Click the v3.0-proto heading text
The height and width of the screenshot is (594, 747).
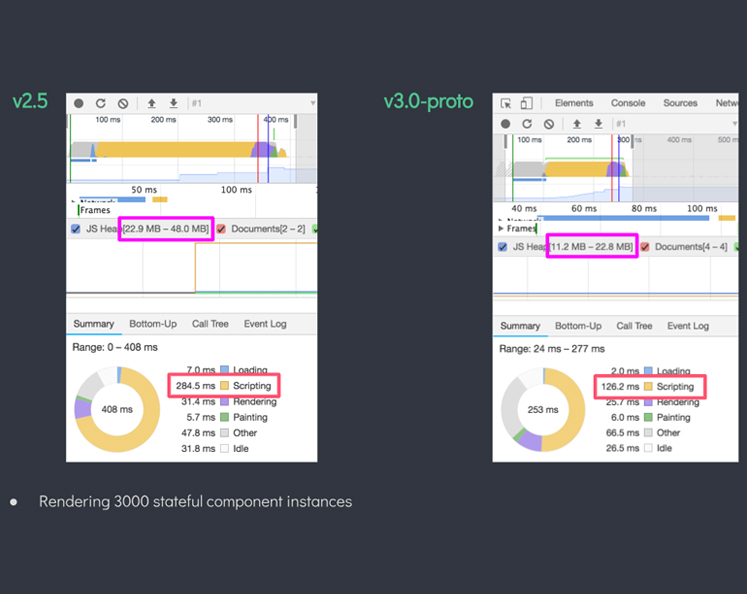click(x=428, y=101)
